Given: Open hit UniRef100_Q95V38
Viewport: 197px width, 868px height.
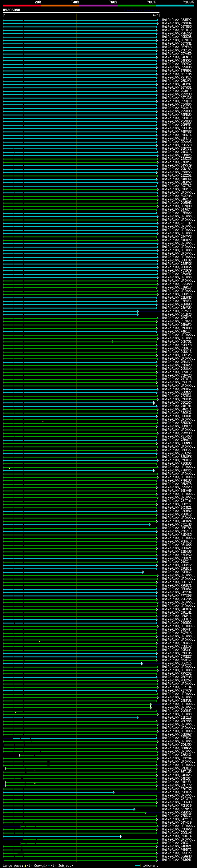Looking at the screenshot, I should 177,433.
